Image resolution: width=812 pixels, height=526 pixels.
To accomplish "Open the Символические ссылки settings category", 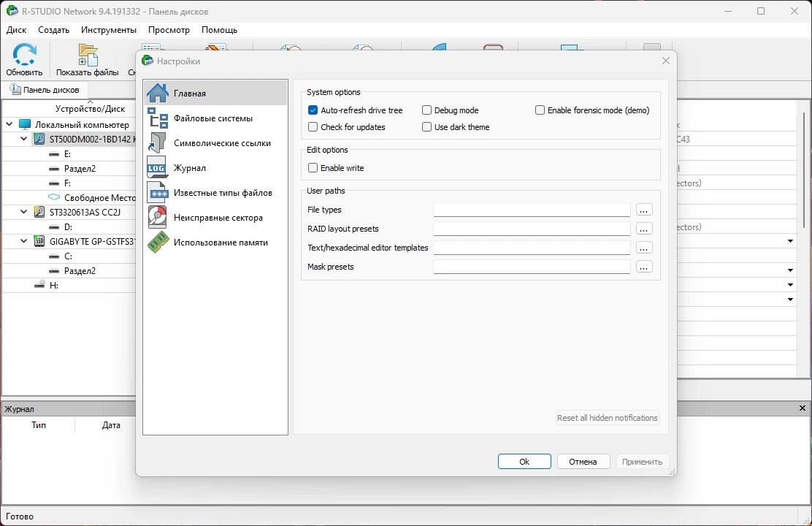I will pos(215,143).
